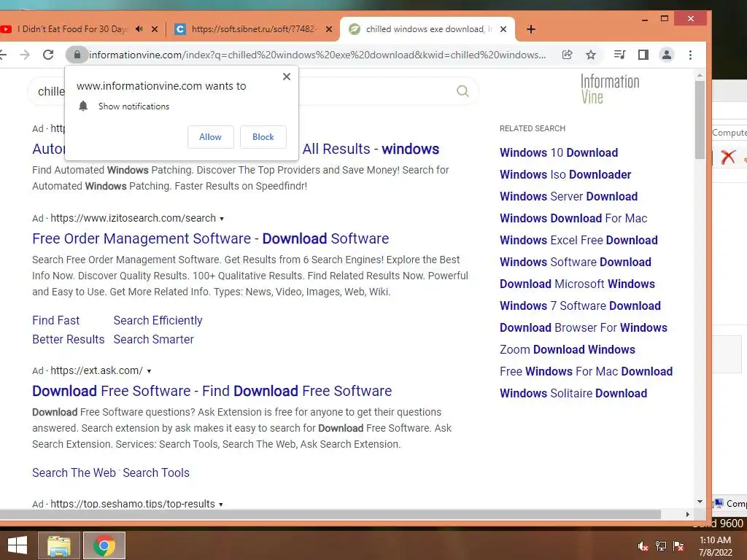Reload the page with the refresh icon

coord(48,55)
